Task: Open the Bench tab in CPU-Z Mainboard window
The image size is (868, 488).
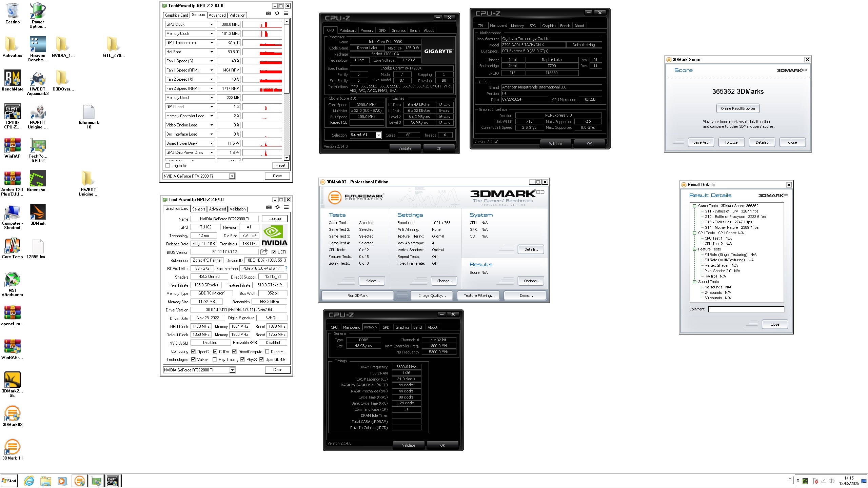Action: [565, 26]
